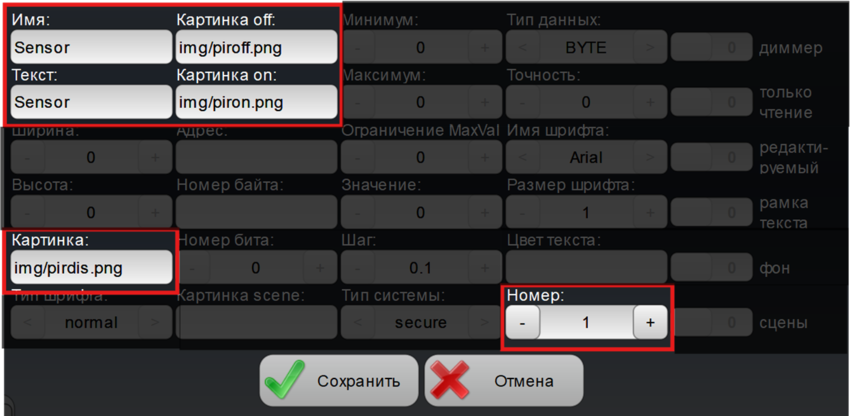This screenshot has width=850, height=416.
Task: Click the red X Cancel icon
Action: point(450,380)
